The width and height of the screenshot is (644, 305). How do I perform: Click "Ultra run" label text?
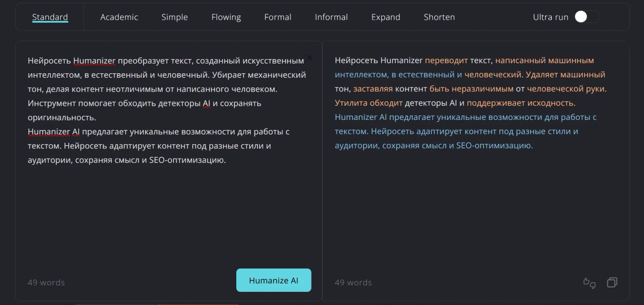coord(551,17)
